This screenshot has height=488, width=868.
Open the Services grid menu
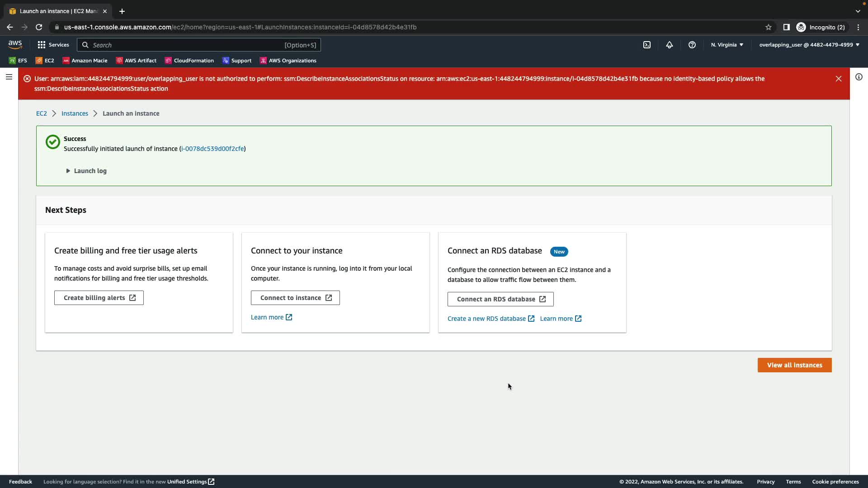pyautogui.click(x=53, y=45)
